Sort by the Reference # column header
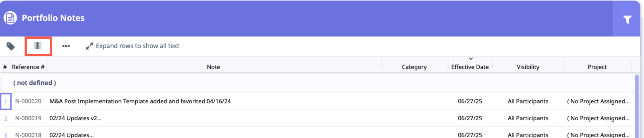Screen dimensions: 644x138 click(28, 67)
